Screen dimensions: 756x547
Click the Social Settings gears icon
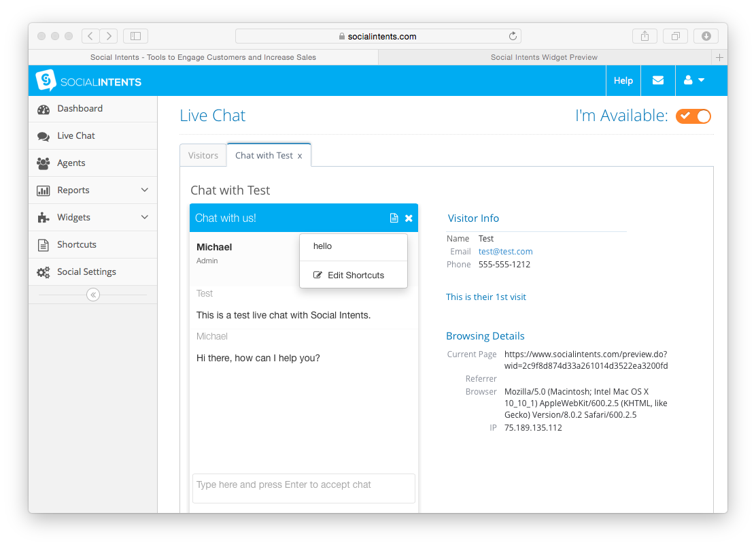pyautogui.click(x=44, y=272)
